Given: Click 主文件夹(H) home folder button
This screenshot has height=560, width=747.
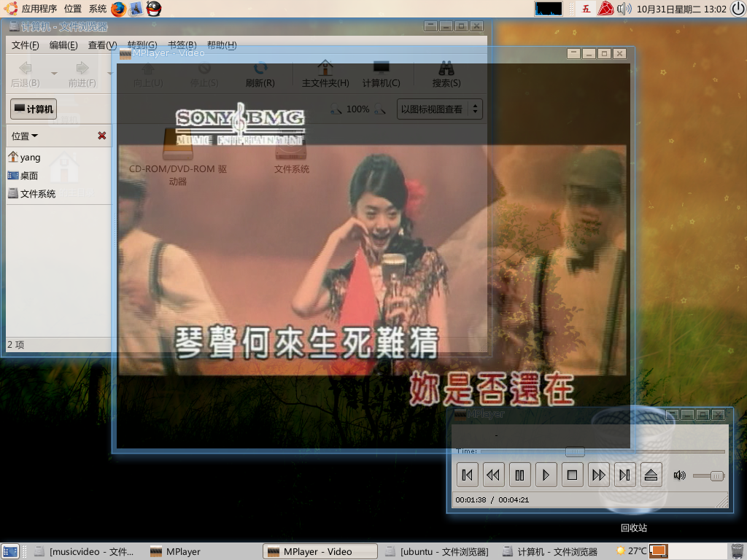Looking at the screenshot, I should [x=325, y=74].
